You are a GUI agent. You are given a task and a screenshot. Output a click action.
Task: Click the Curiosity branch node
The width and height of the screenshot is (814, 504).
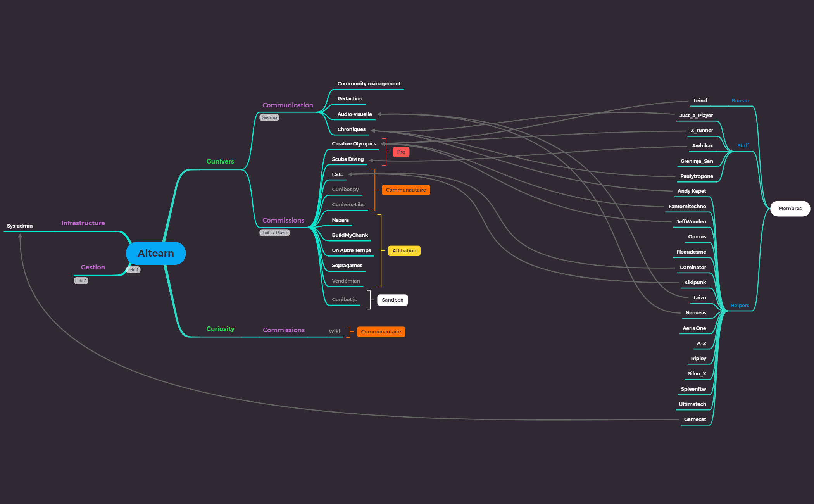(x=220, y=328)
